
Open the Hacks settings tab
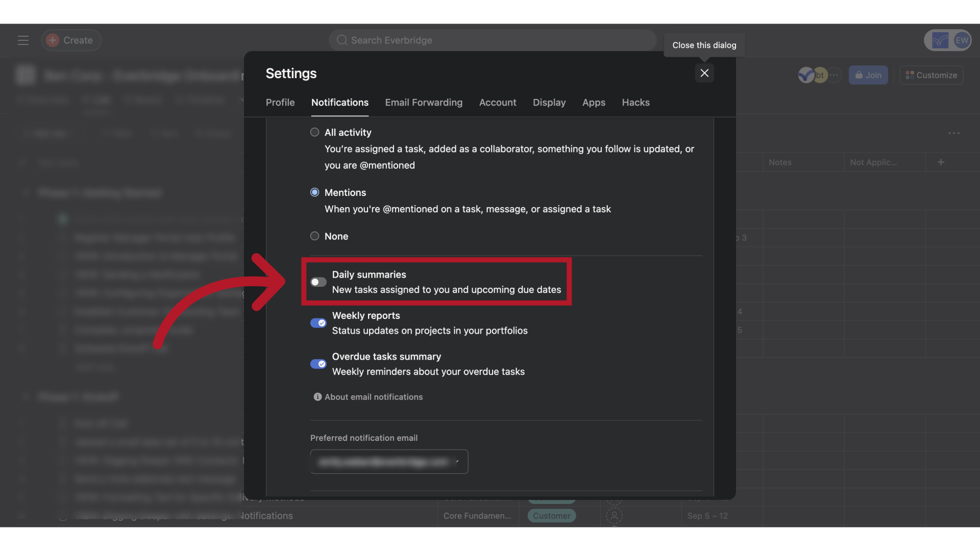pos(635,102)
